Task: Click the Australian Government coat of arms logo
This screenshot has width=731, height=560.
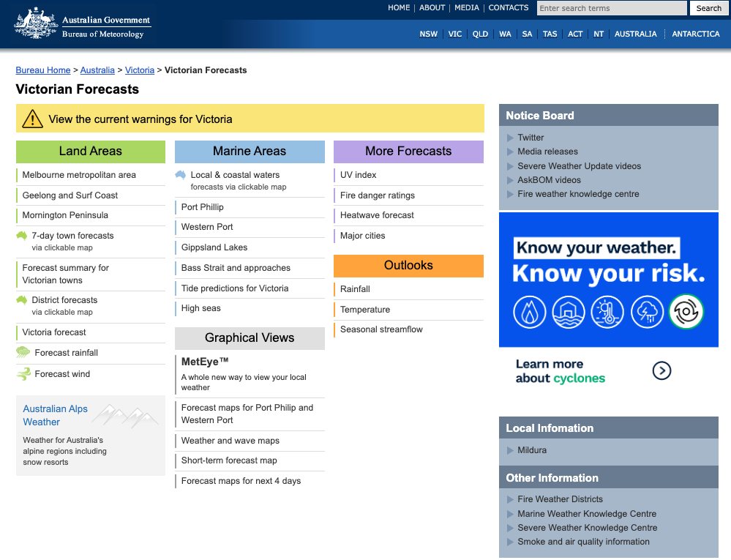Action: (x=36, y=23)
